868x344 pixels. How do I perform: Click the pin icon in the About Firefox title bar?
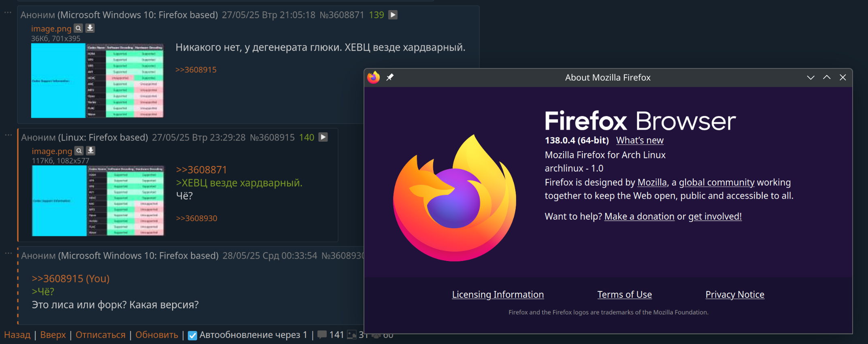(x=390, y=77)
